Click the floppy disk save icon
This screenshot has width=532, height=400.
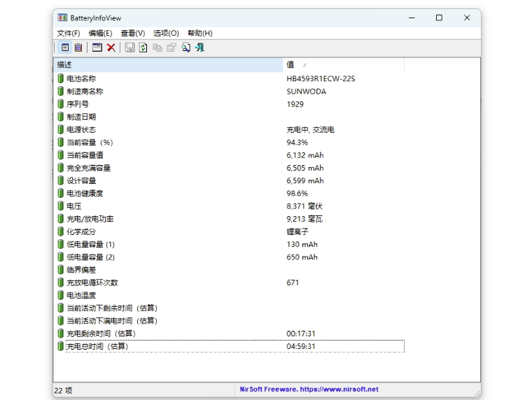(129, 48)
